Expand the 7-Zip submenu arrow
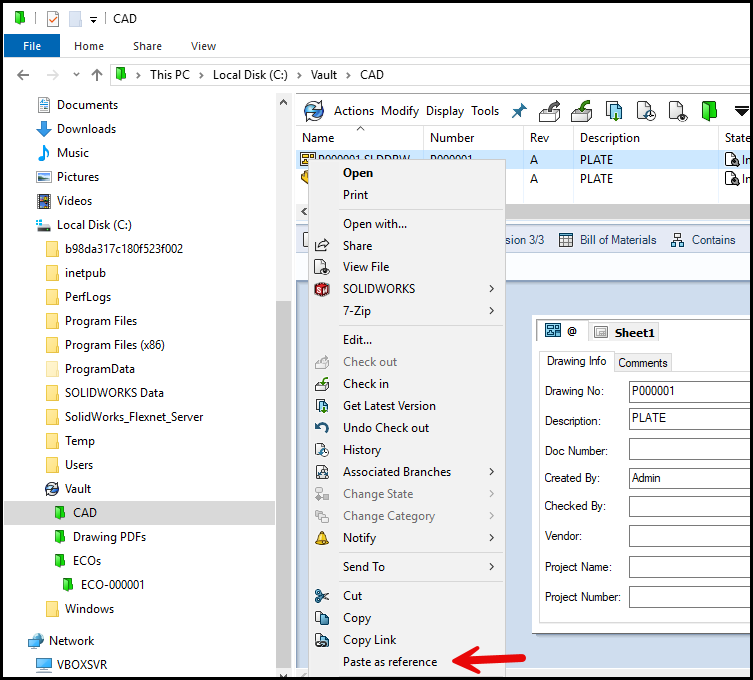 492,311
